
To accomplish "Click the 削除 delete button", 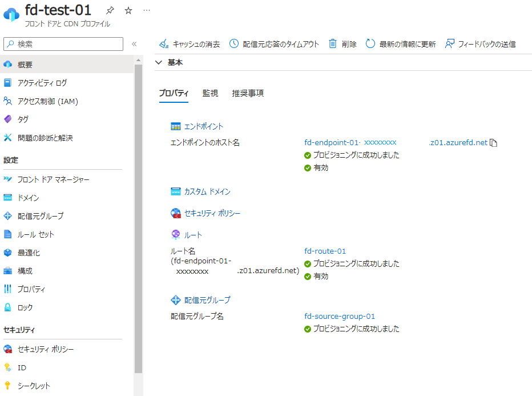I will (x=342, y=44).
